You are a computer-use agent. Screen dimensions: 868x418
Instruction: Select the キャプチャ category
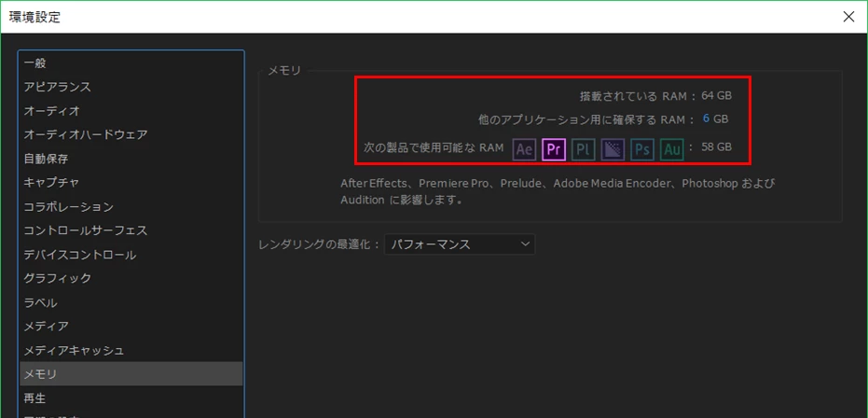tap(131, 182)
